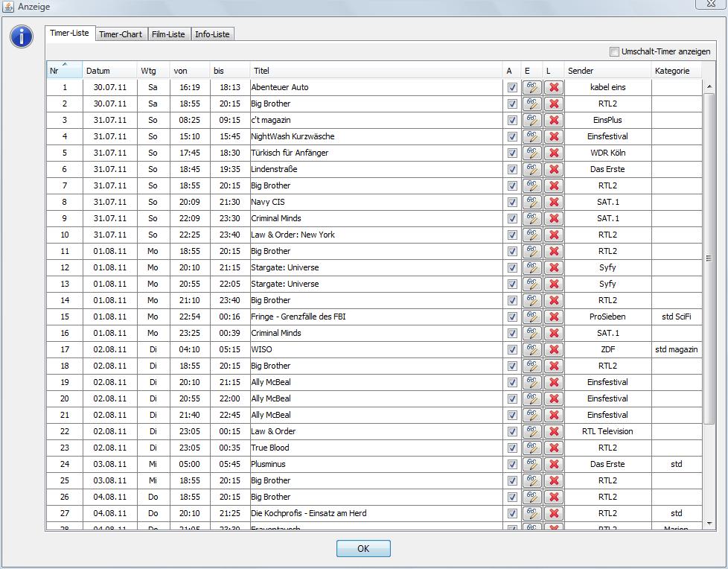Toggle active checkbox for True Blood
Image resolution: width=728 pixels, height=569 pixels.
click(x=512, y=448)
